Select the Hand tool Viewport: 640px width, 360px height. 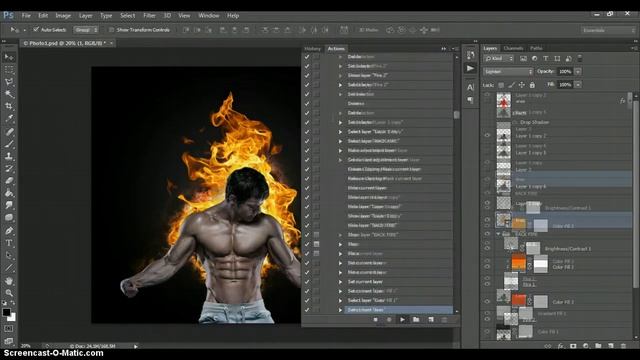tap(9, 281)
